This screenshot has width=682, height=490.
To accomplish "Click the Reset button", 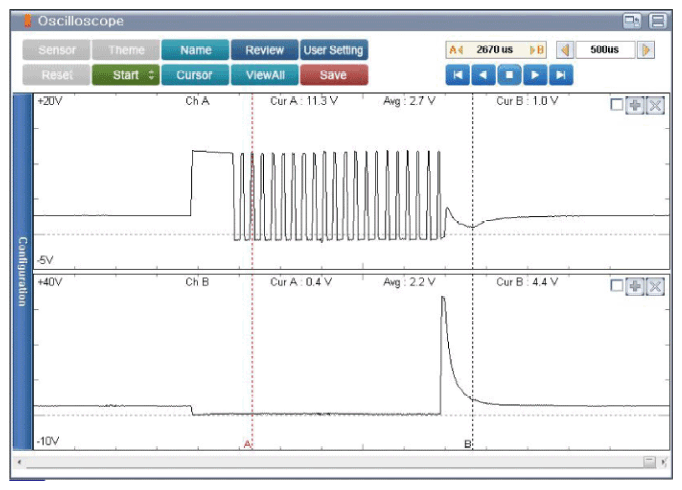I will click(x=57, y=75).
